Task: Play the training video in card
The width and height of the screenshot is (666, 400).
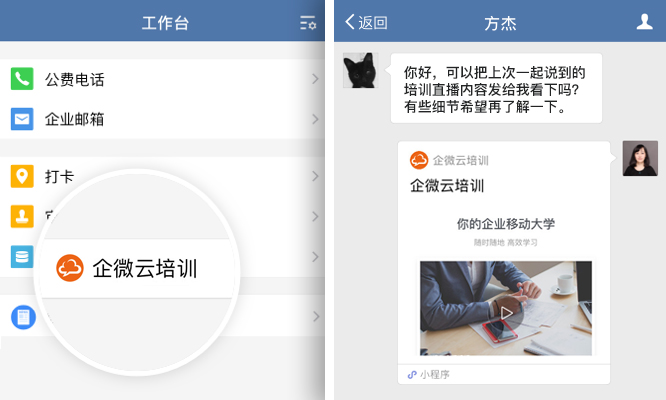Action: click(x=506, y=313)
